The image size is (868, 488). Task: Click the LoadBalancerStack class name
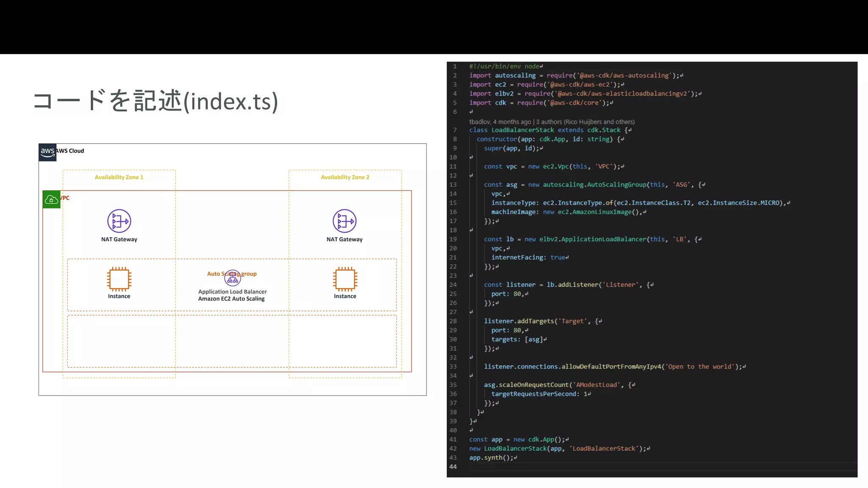pyautogui.click(x=523, y=130)
